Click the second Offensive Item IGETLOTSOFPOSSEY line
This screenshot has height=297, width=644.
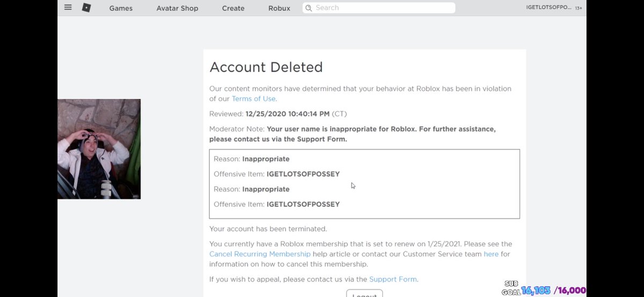[276, 204]
